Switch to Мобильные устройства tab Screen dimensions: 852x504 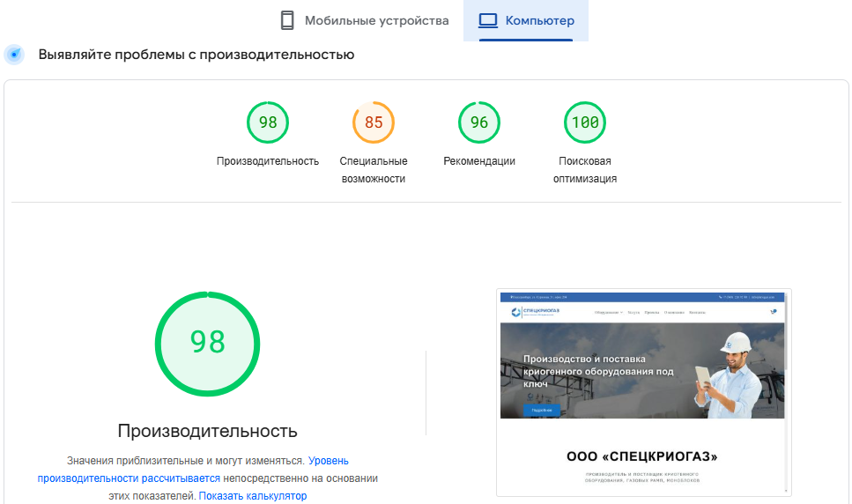(x=365, y=20)
